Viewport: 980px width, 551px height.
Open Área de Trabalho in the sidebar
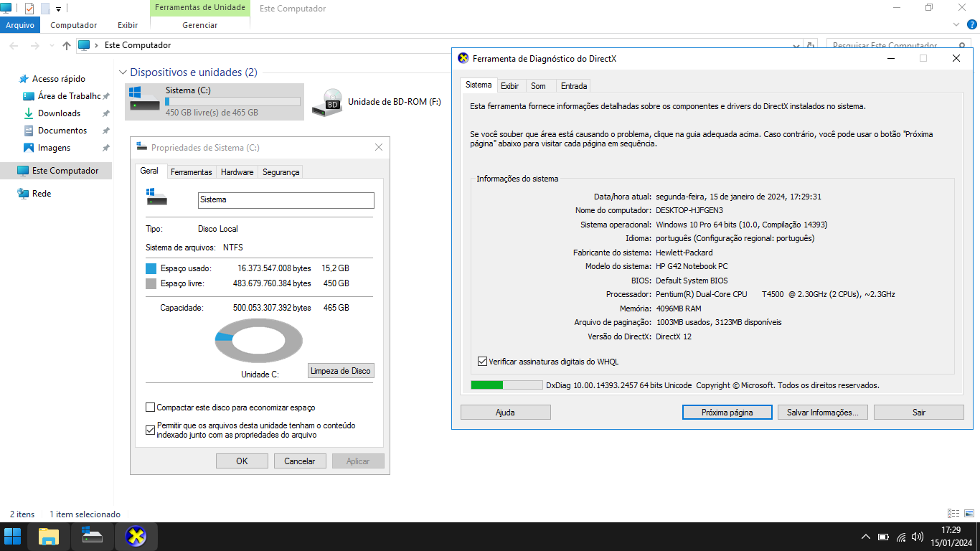(x=69, y=96)
